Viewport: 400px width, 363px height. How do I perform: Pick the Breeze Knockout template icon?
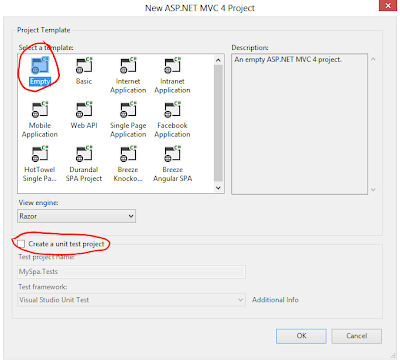point(128,154)
